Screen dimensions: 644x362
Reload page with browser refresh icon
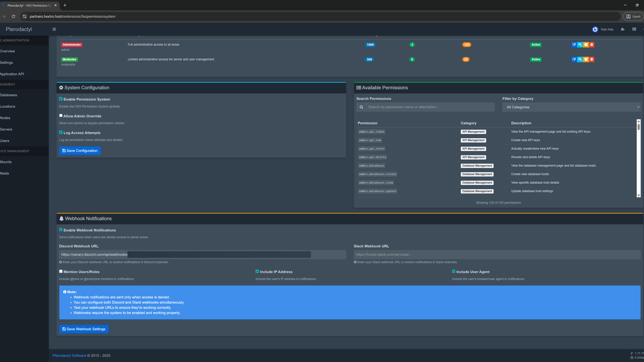click(13, 16)
